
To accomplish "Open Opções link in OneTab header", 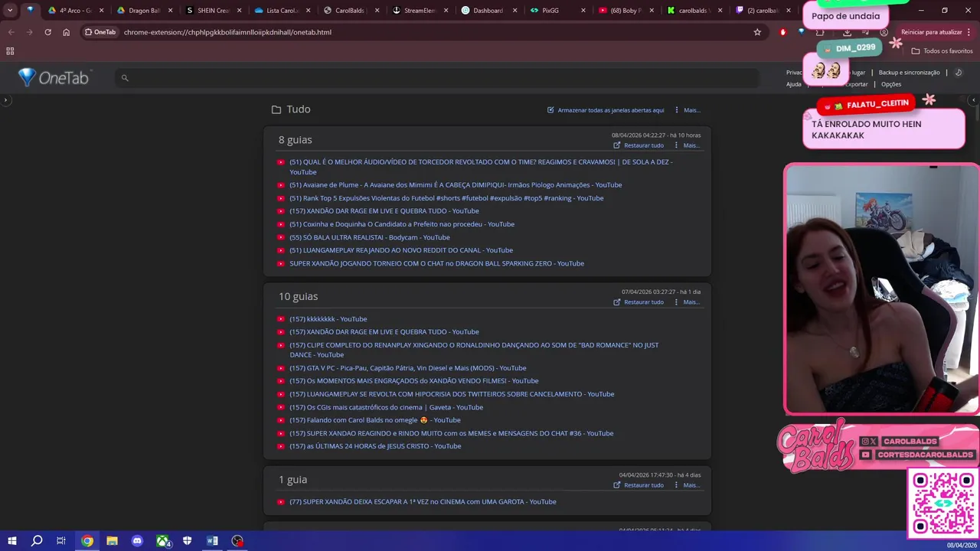I will 891,84.
